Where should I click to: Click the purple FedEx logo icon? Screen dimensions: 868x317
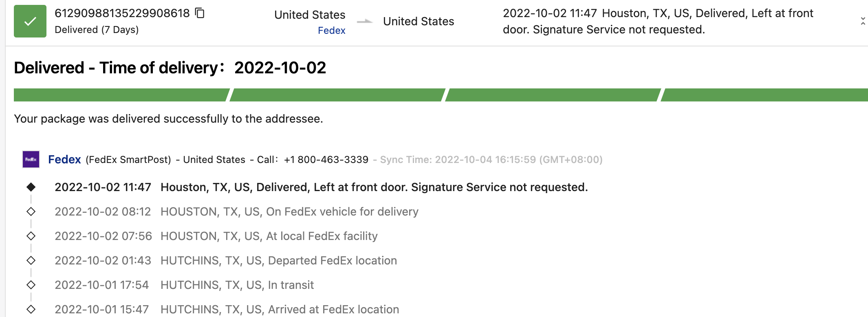(x=31, y=159)
